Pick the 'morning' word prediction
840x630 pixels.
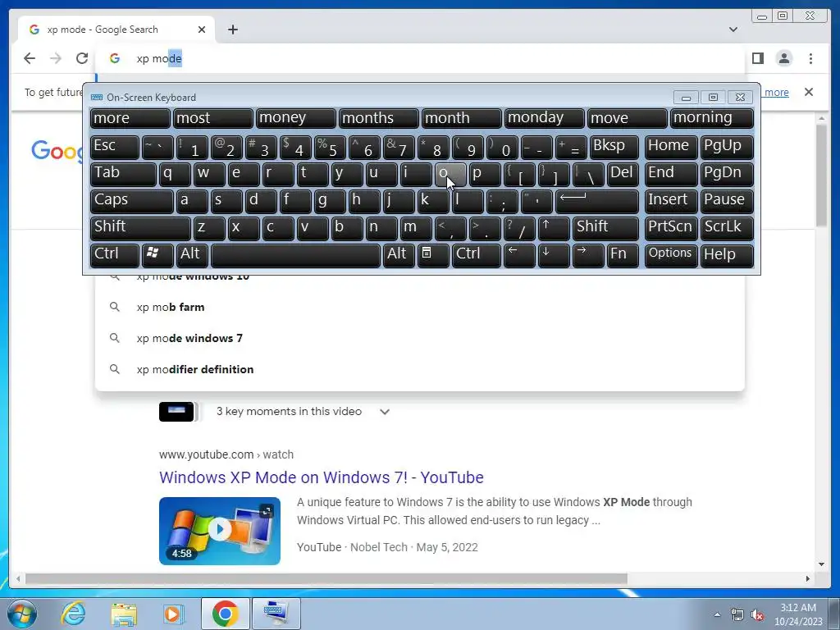pos(711,118)
